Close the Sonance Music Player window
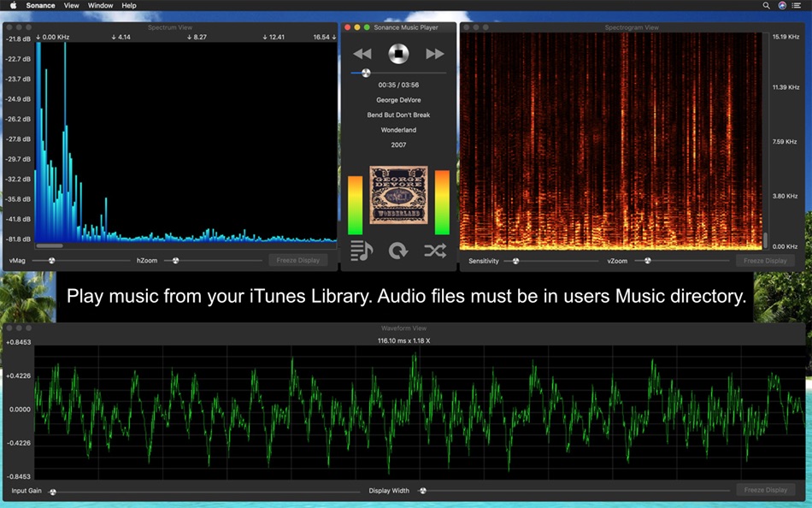The width and height of the screenshot is (812, 508). 348,27
